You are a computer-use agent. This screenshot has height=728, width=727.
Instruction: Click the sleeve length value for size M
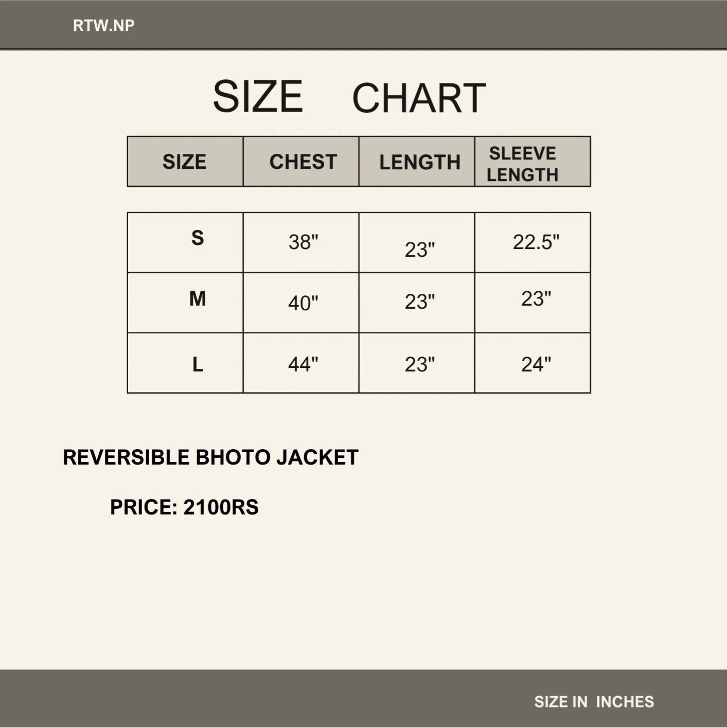pyautogui.click(x=536, y=298)
